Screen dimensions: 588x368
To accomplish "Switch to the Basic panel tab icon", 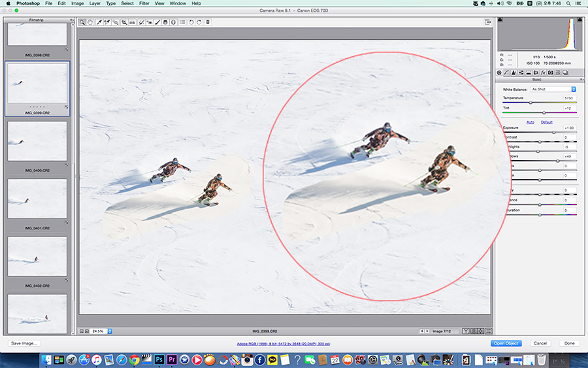I will [499, 73].
